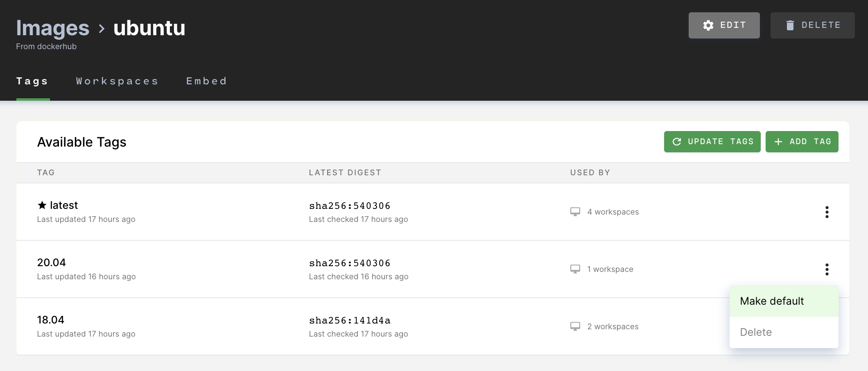Screen dimensions: 868x371
Task: Switch to the Embed tab
Action: tap(206, 81)
